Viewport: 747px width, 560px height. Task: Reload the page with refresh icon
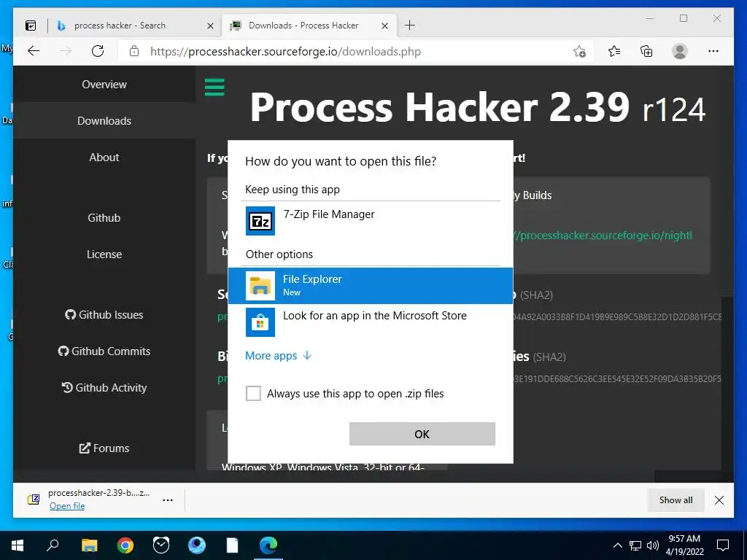98,51
